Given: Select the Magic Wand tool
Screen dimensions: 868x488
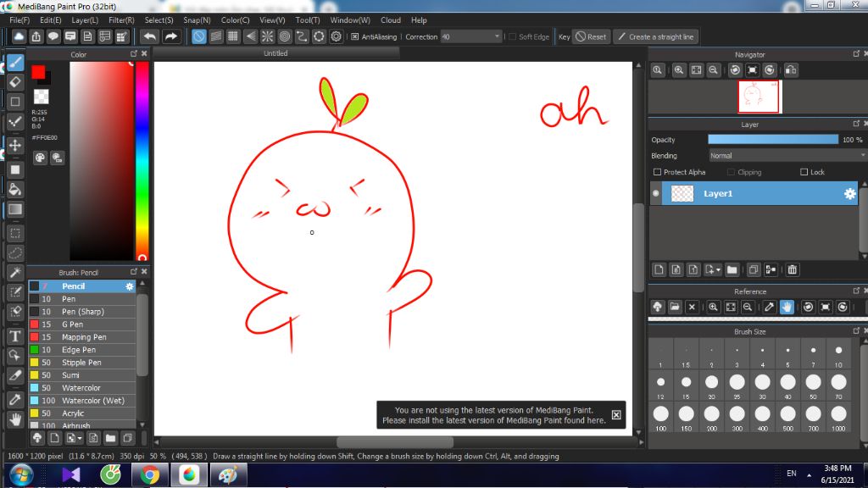Looking at the screenshot, I should (15, 272).
